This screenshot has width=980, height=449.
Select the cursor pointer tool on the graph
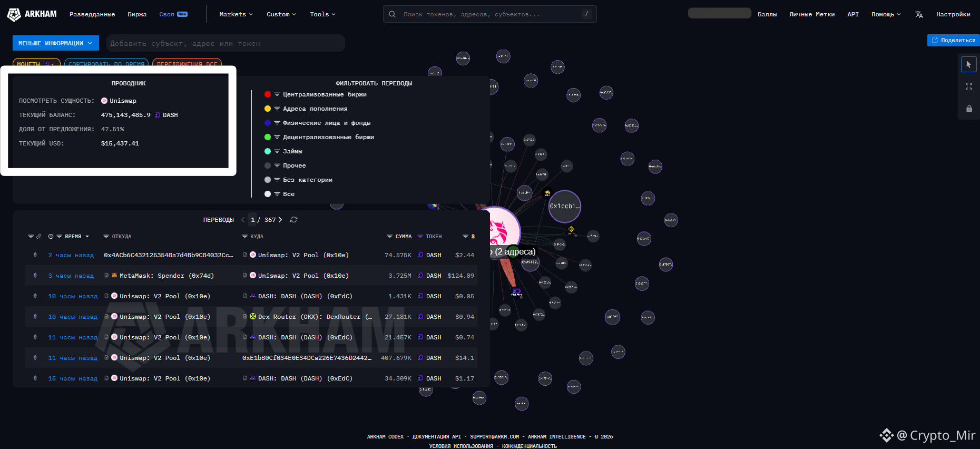click(x=968, y=64)
